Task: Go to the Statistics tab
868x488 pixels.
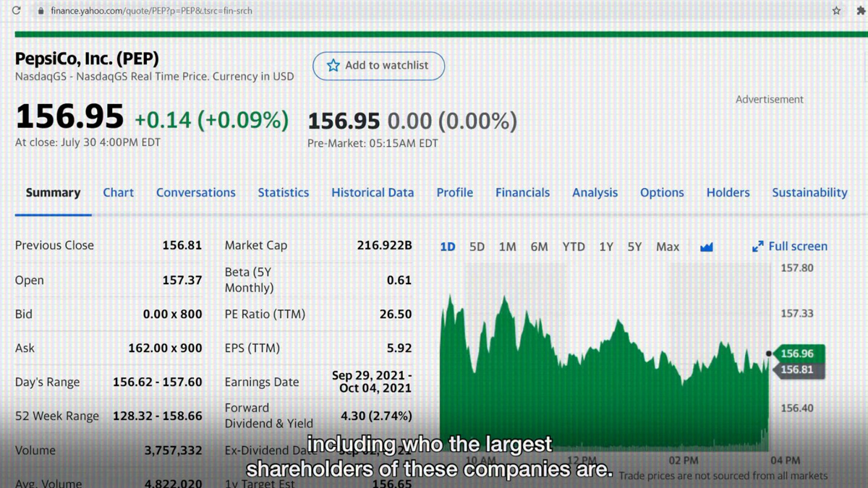Action: 283,192
